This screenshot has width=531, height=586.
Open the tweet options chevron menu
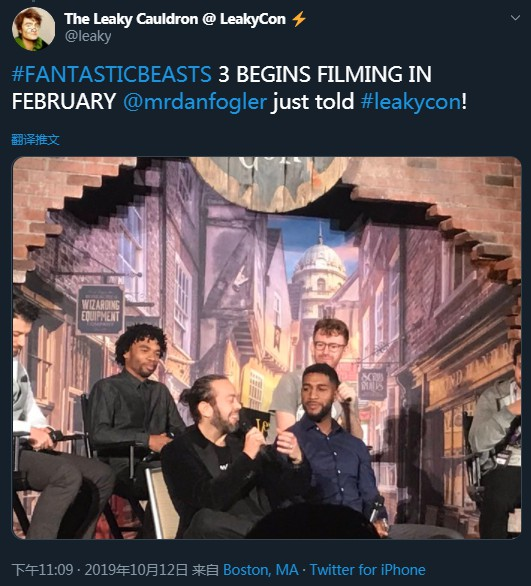pyautogui.click(x=515, y=18)
